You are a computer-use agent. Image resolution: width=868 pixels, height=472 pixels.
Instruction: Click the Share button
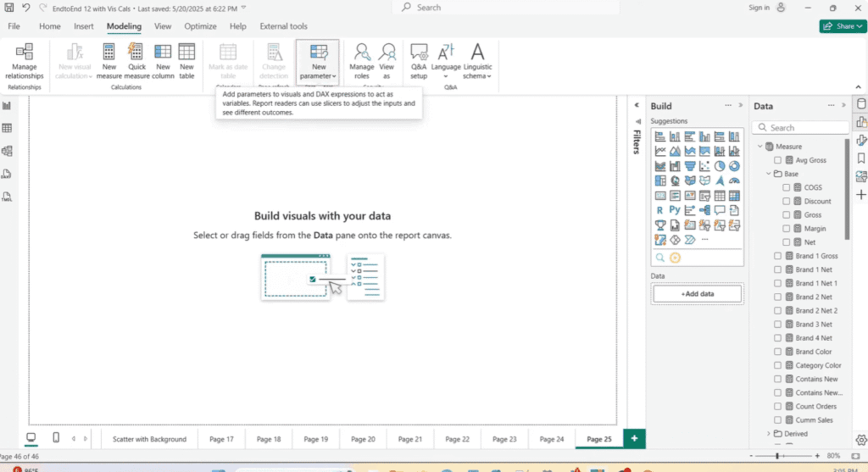tap(843, 26)
